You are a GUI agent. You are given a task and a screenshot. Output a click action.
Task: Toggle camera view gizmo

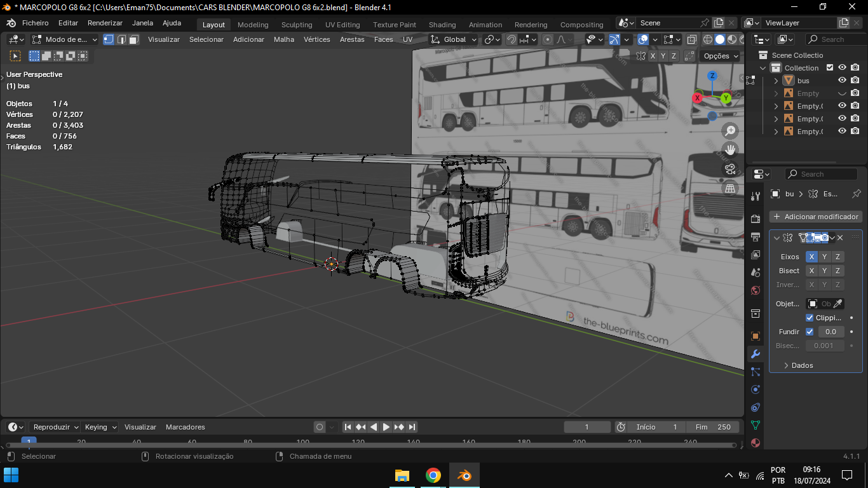pos(731,169)
